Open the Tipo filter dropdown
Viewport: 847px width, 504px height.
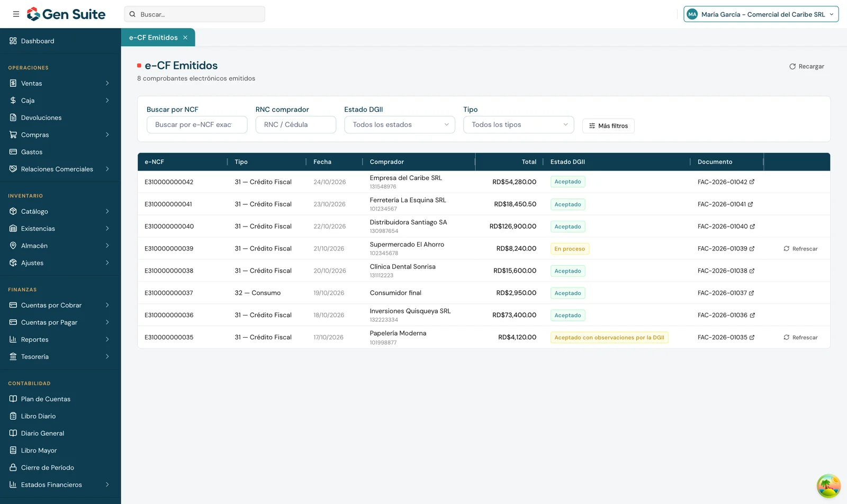tap(519, 124)
